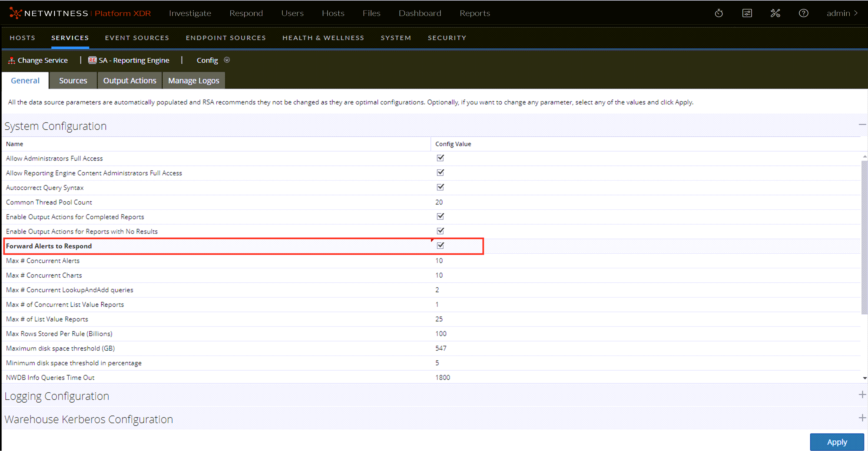This screenshot has width=868, height=451.
Task: Switch to the Manage Logos tab
Action: (194, 81)
